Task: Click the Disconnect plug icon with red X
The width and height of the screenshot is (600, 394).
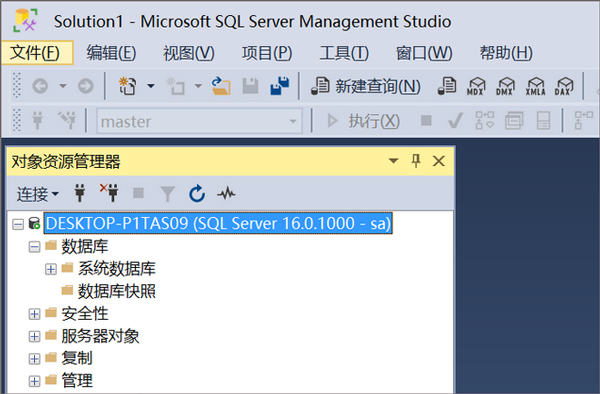Action: [x=109, y=193]
